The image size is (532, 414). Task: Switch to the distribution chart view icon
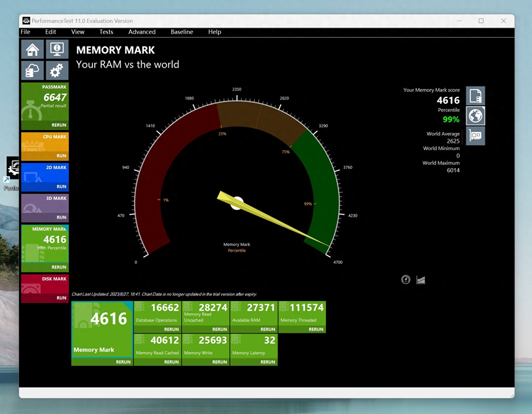pos(421,279)
